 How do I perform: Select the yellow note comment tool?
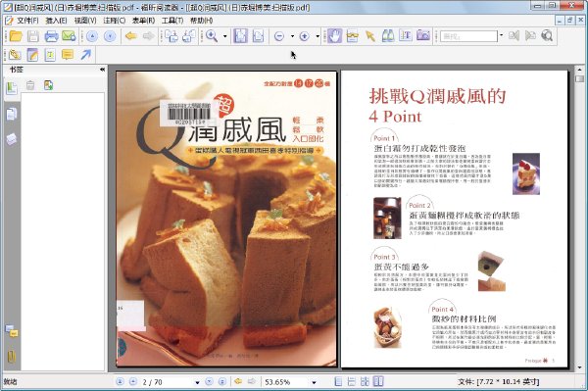point(68,55)
